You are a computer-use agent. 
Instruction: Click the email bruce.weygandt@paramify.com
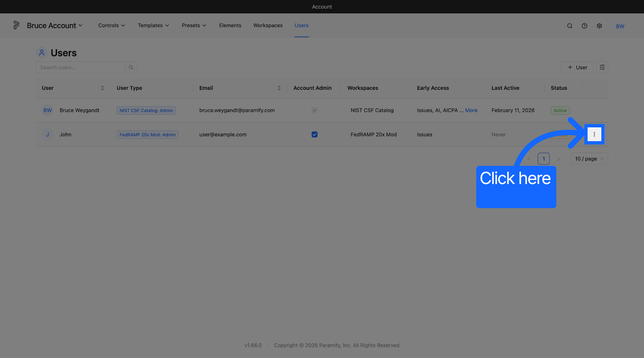coord(237,110)
